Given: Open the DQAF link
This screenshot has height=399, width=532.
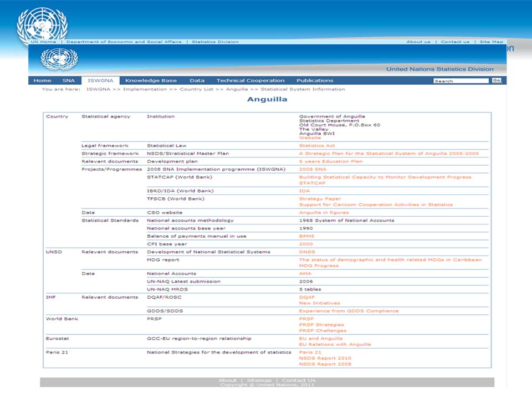Looking at the screenshot, I should 306,297.
